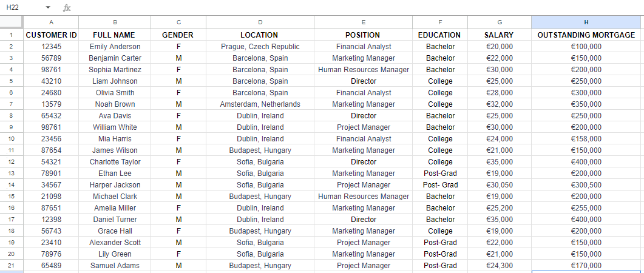The image size is (644, 273).
Task: Select Harper Jackson's Post- Grad cell
Action: (440, 185)
